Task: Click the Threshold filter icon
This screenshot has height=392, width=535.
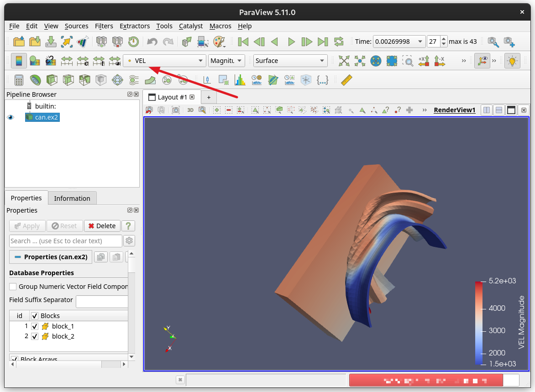Action: pyautogui.click(x=84, y=80)
